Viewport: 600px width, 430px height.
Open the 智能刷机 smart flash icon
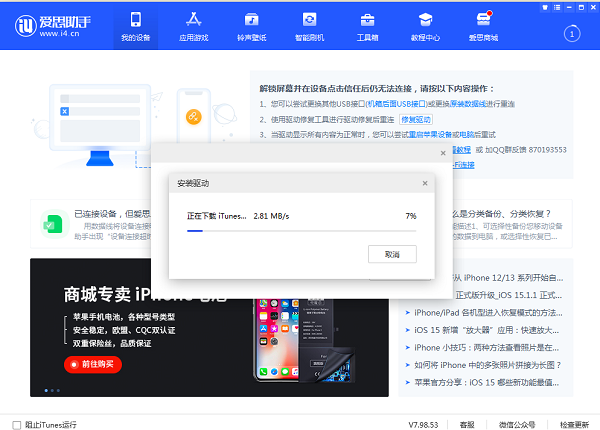[x=310, y=27]
